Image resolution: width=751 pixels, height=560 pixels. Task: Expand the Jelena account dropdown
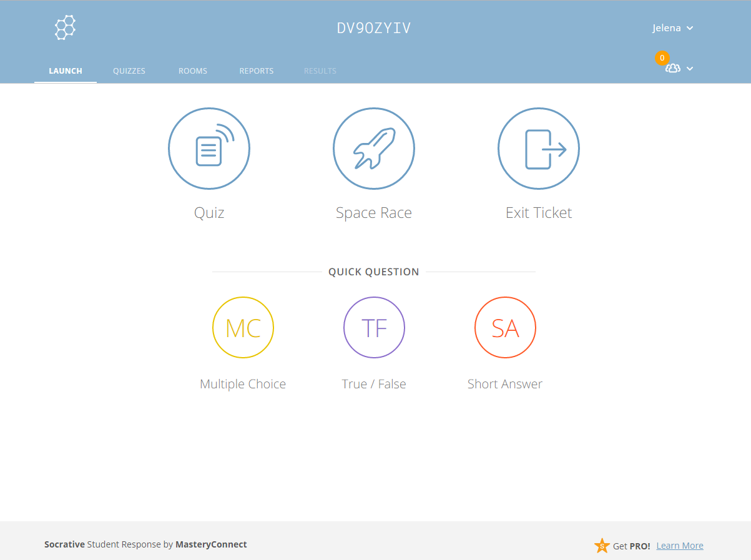(673, 28)
